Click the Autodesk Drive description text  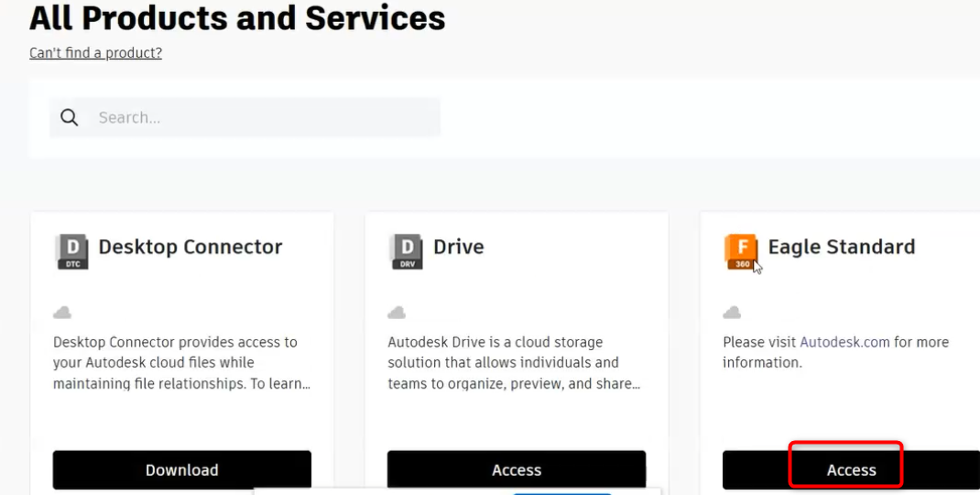(x=513, y=363)
